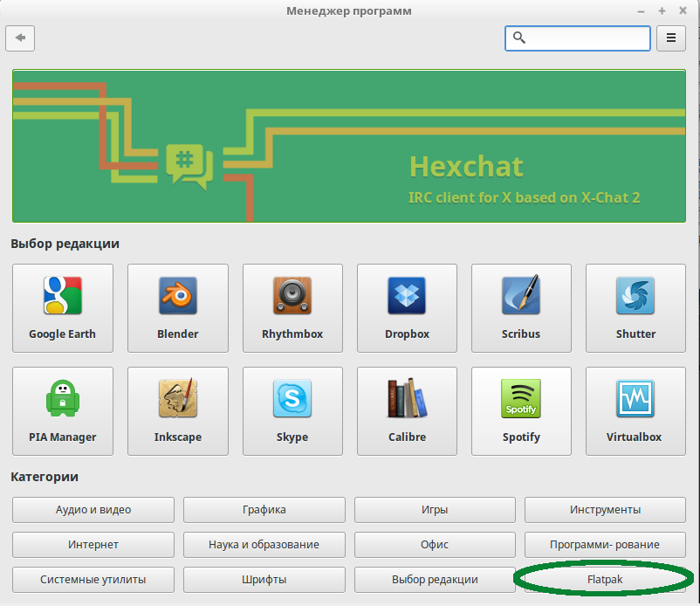Select the Интернет category button

(x=93, y=544)
